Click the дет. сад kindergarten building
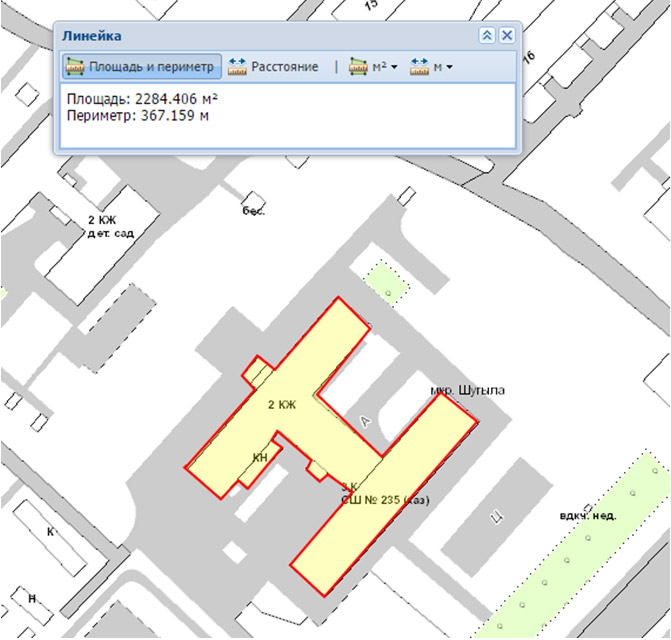The width and height of the screenshot is (671, 640). click(x=110, y=232)
